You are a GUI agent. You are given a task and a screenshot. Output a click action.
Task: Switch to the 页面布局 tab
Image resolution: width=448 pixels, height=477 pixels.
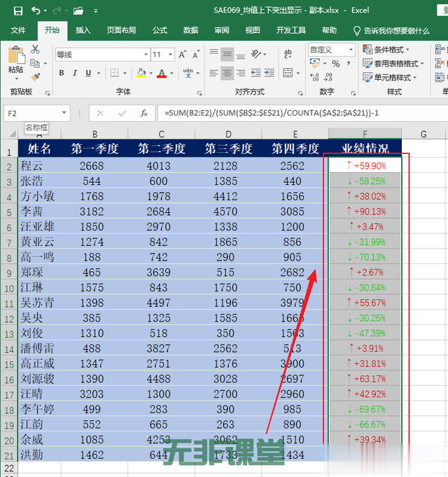pos(121,30)
